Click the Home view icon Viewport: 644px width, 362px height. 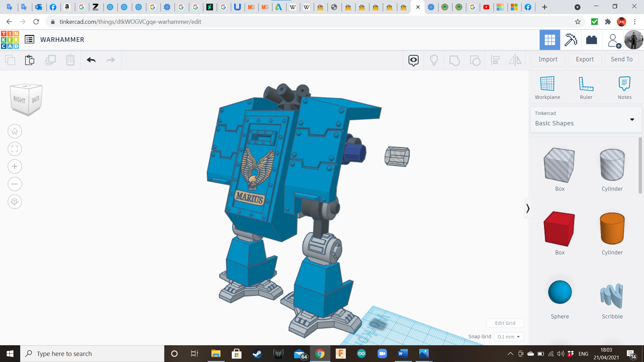(15, 131)
